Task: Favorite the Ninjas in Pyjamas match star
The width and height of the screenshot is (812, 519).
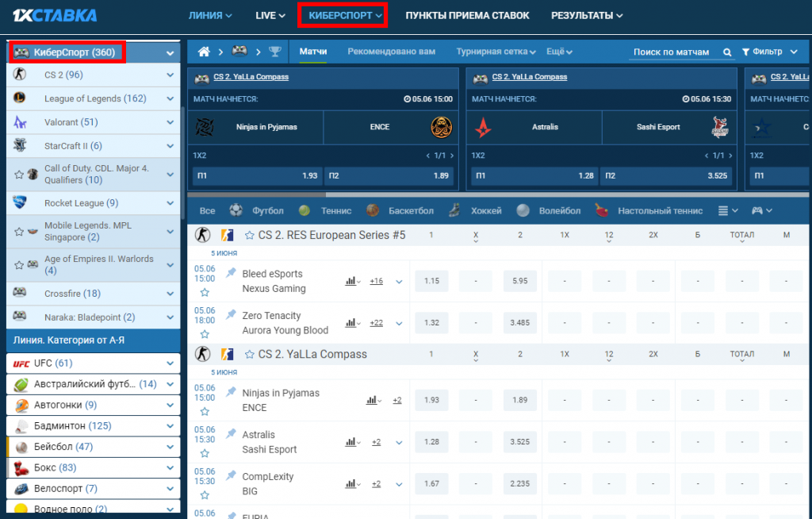Action: tap(205, 412)
